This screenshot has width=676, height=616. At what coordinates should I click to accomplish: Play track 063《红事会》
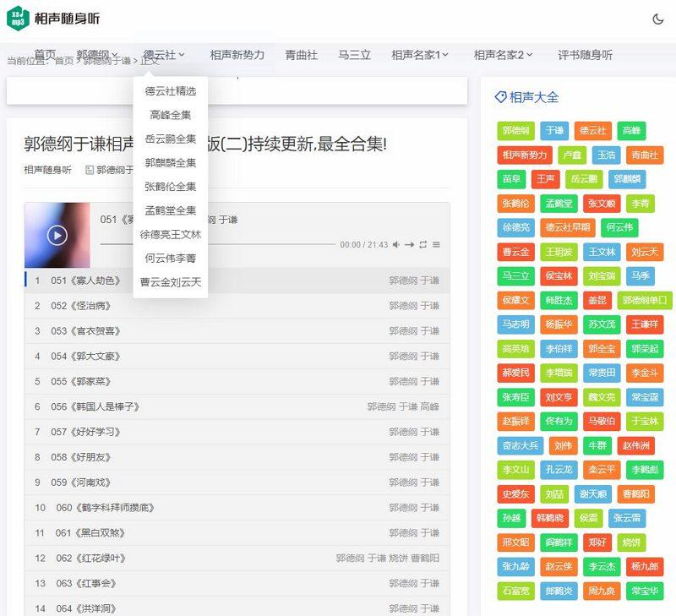coord(237,584)
